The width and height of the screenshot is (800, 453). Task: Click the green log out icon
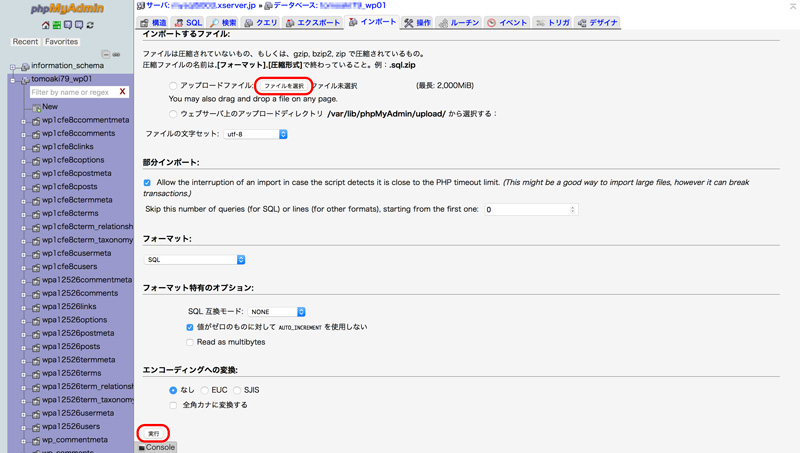[57, 25]
